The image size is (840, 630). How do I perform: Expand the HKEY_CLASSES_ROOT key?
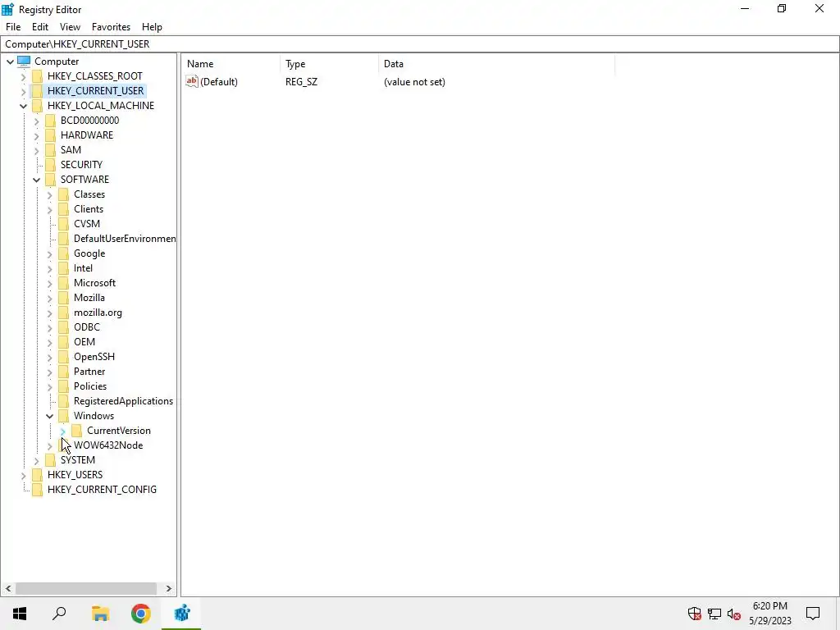pyautogui.click(x=23, y=76)
